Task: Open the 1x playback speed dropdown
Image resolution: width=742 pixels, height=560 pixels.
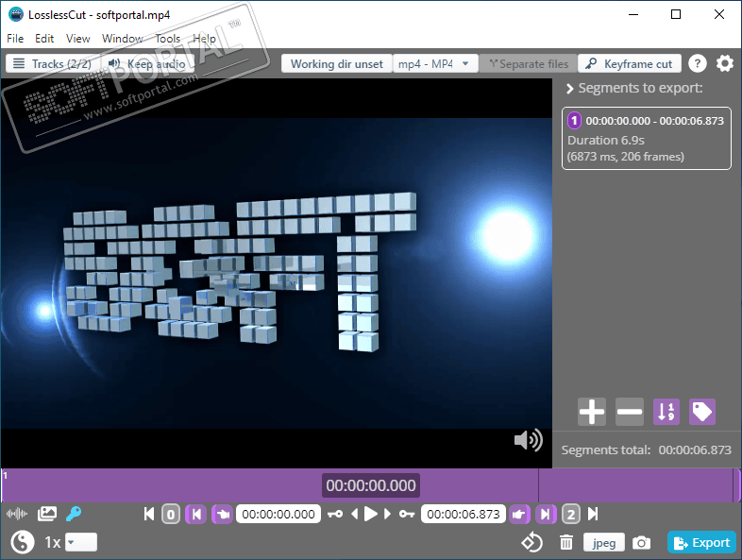Action: [x=81, y=542]
